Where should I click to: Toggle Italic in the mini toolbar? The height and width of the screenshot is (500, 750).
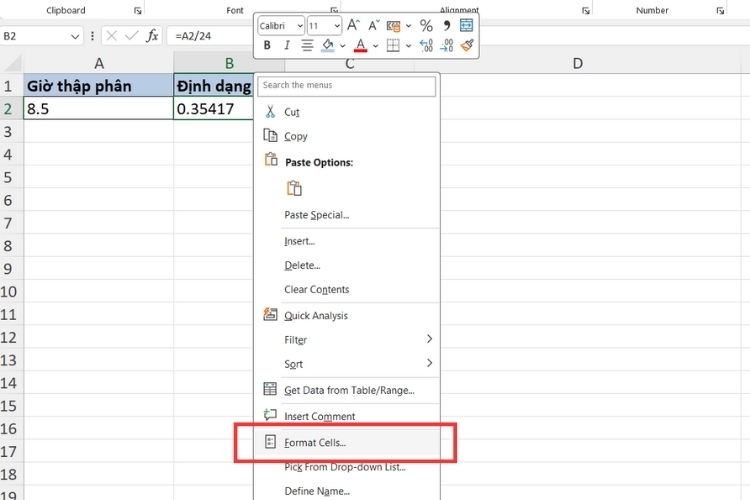287,45
